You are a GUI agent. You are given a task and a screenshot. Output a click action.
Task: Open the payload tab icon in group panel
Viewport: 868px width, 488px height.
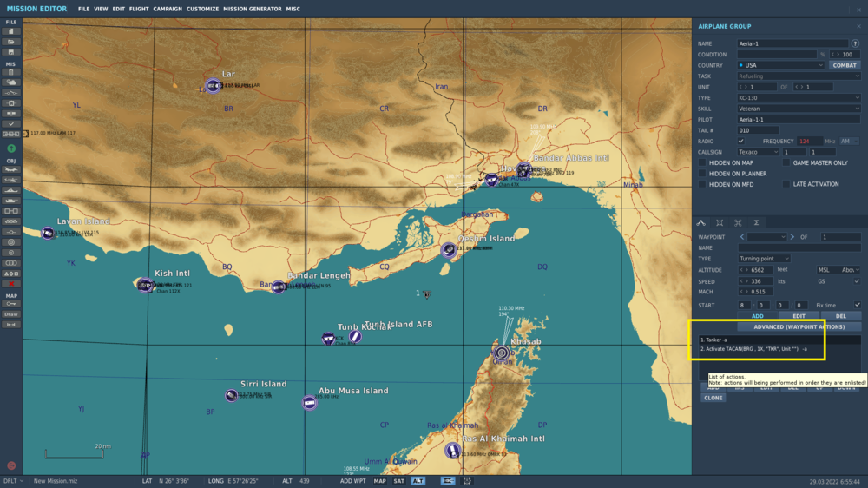click(720, 222)
